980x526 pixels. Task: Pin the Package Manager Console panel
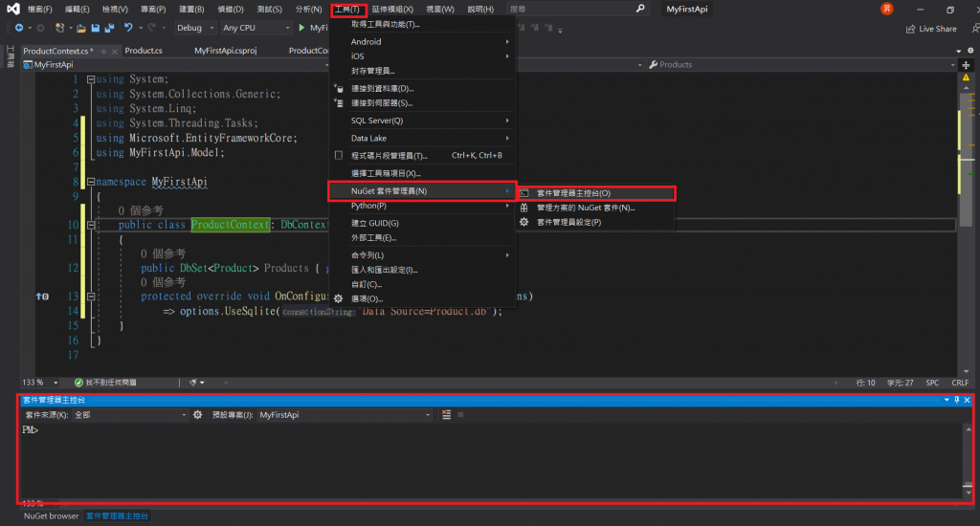pos(957,400)
